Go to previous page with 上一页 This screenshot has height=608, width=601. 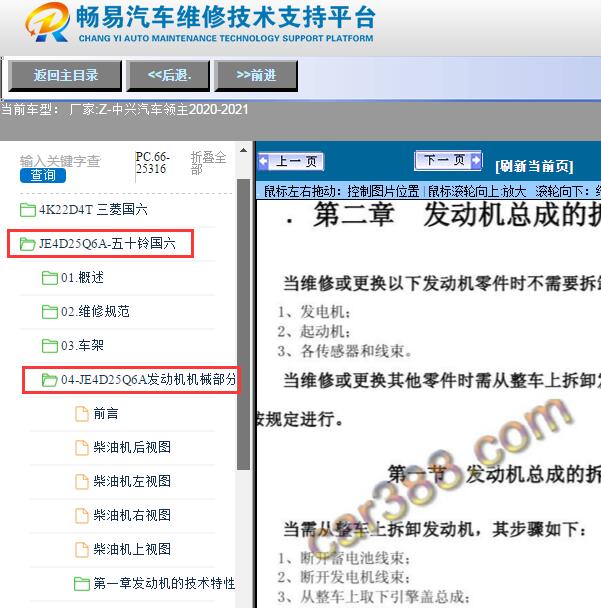pyautogui.click(x=291, y=161)
